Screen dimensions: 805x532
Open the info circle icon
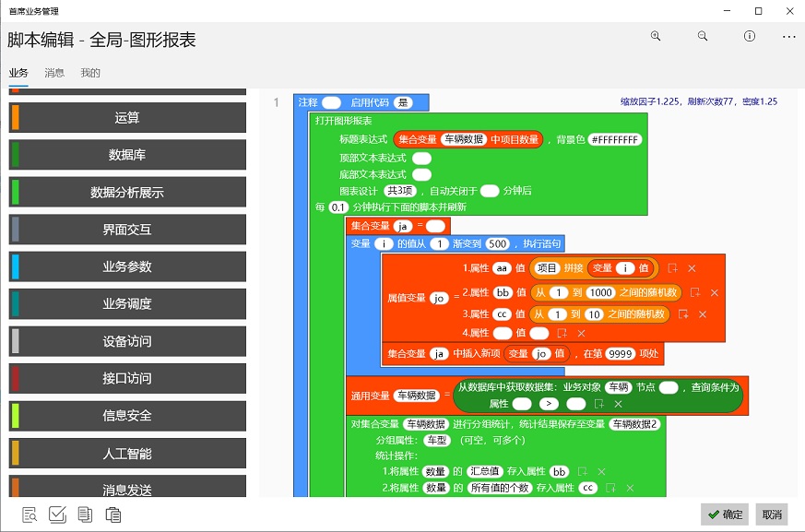[750, 37]
